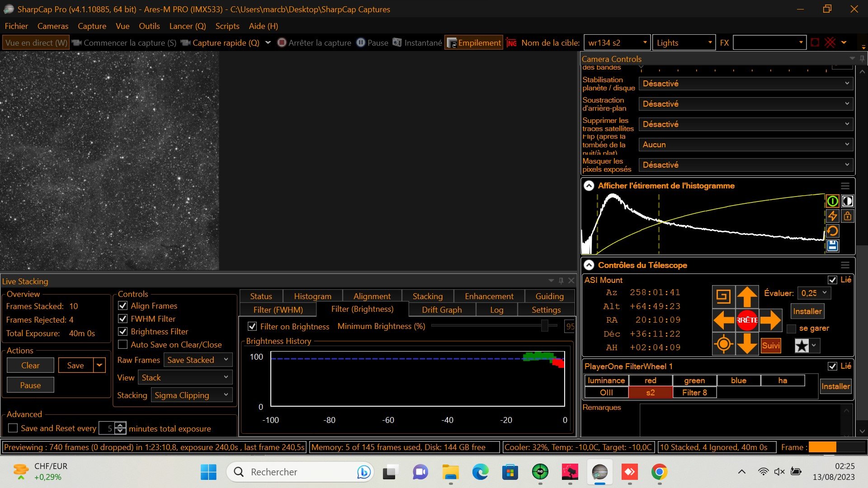The width and height of the screenshot is (868, 488).
Task: Open the Scripts menu
Action: (227, 26)
